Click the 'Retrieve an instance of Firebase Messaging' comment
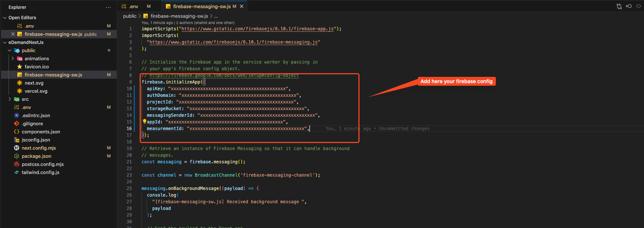 pyautogui.click(x=245, y=149)
